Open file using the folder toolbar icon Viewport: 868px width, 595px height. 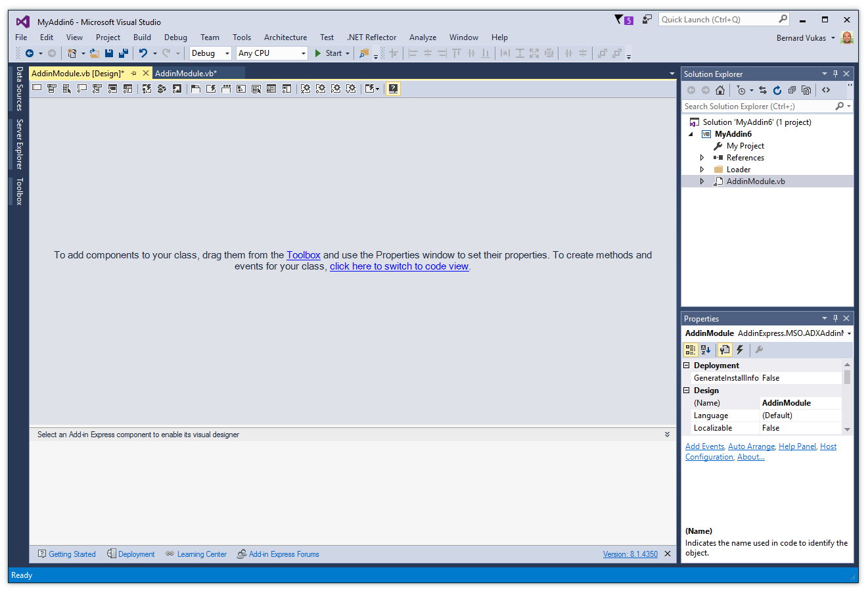pyautogui.click(x=95, y=53)
